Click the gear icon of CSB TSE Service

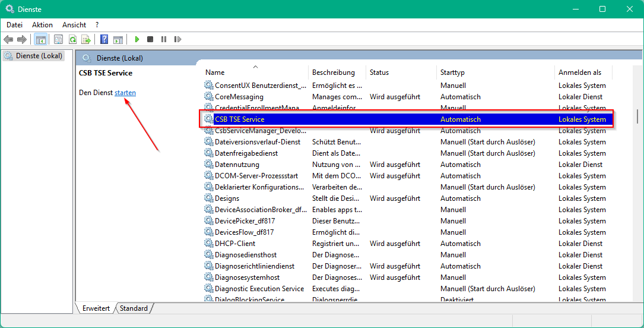[209, 119]
